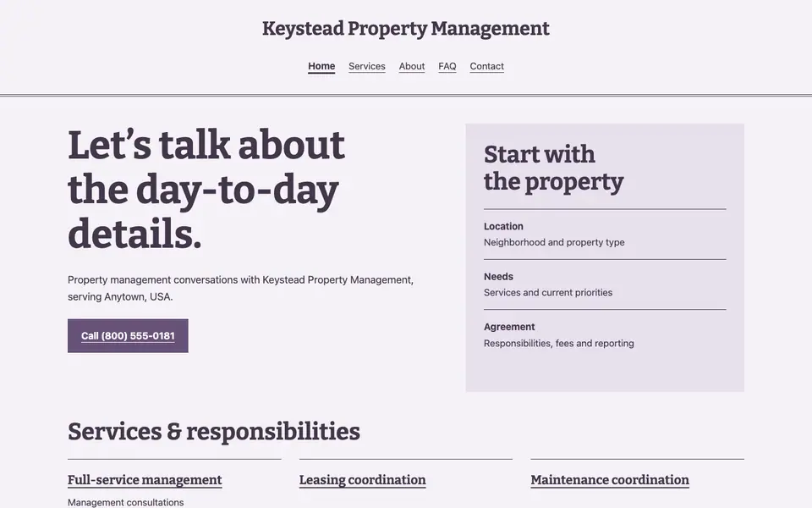The image size is (812, 508).
Task: Click the Call (800) 555-0181 button
Action: [128, 336]
